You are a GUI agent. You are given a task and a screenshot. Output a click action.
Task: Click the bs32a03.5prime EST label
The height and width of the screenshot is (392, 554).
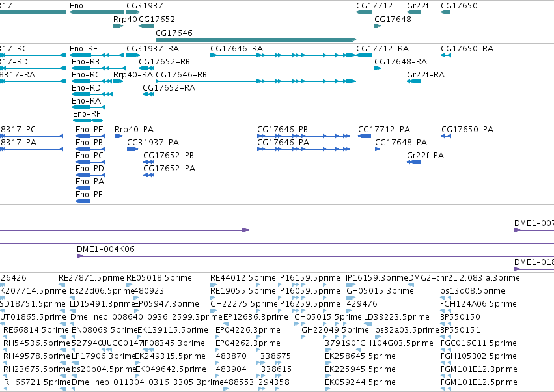tap(407, 331)
